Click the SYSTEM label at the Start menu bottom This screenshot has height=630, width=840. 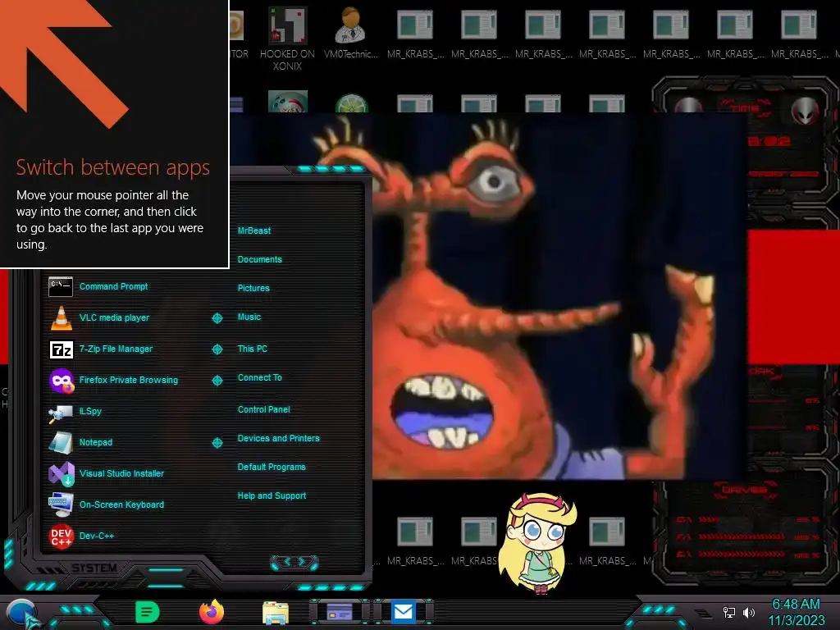pyautogui.click(x=94, y=568)
